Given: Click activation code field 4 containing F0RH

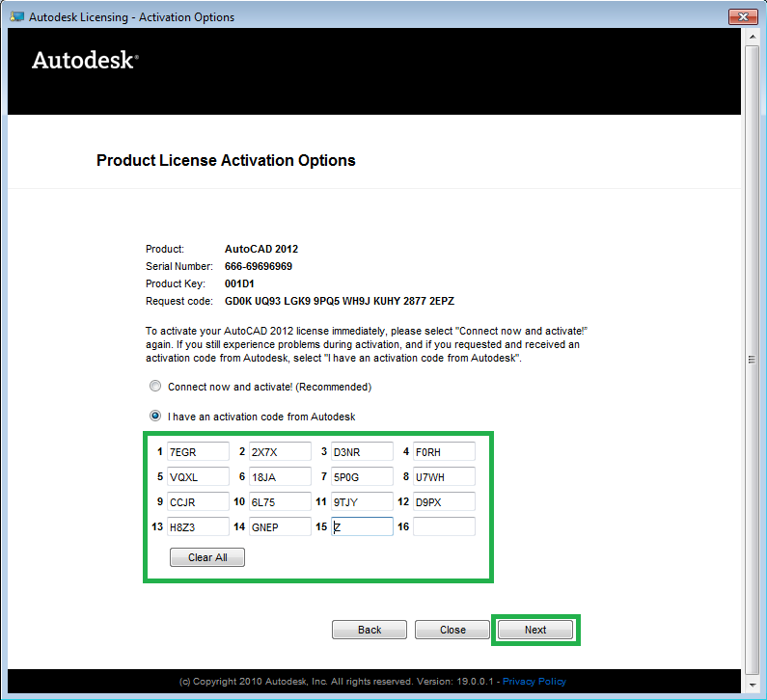Looking at the screenshot, I should [x=444, y=451].
